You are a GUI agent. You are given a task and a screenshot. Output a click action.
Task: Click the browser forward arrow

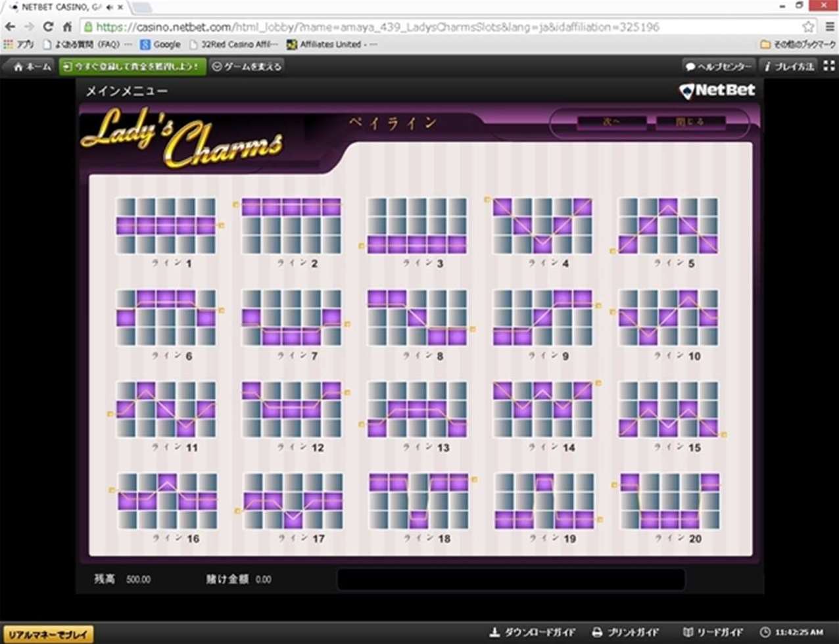point(29,27)
